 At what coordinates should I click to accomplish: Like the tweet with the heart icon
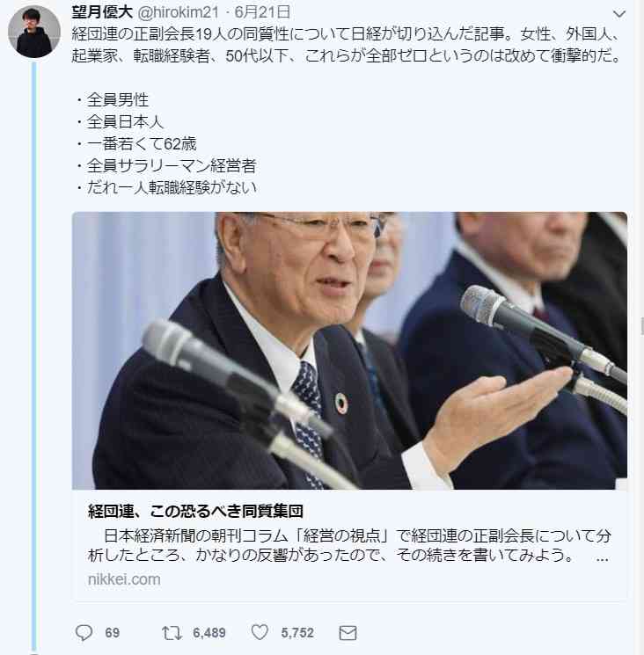(260, 632)
